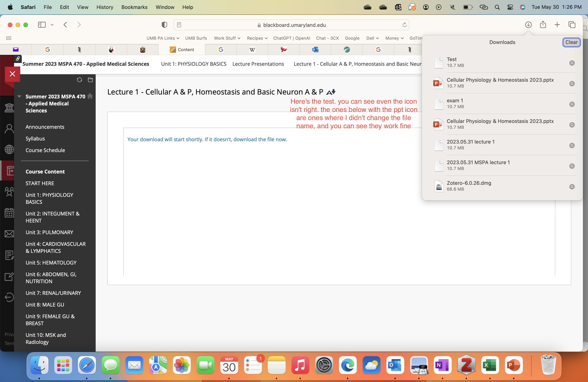Open Spotlight search in menu bar
The height and width of the screenshot is (382, 588).
pos(497,7)
